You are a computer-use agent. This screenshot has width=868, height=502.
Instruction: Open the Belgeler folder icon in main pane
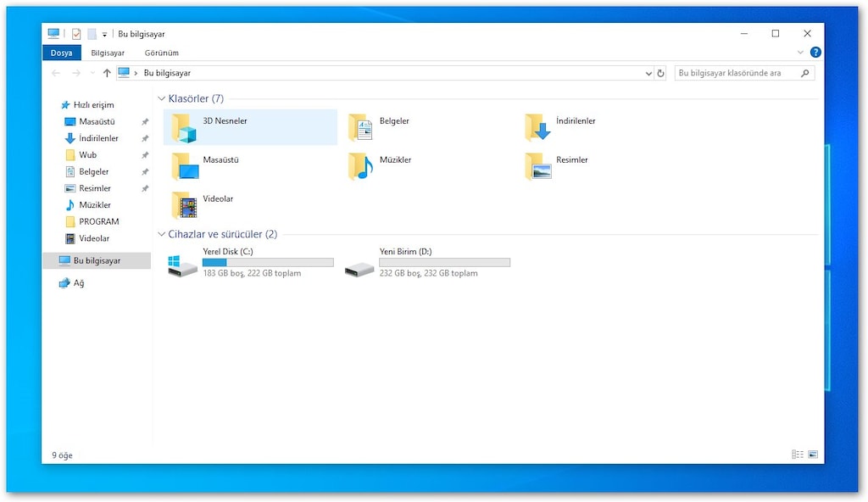360,127
